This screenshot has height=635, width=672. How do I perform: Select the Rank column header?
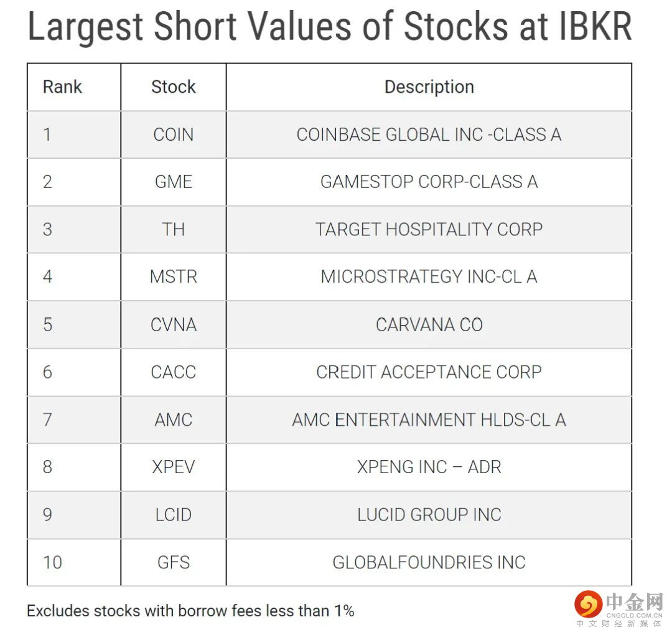62,87
